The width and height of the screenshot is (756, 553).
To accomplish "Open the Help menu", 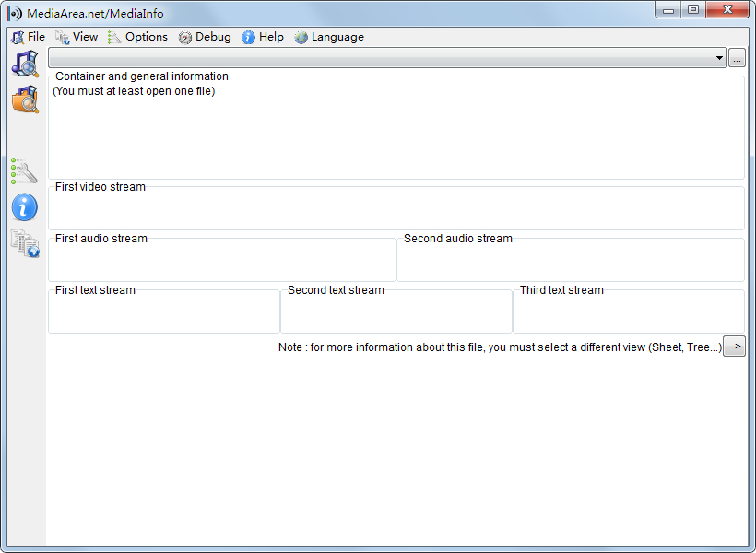I will (263, 37).
